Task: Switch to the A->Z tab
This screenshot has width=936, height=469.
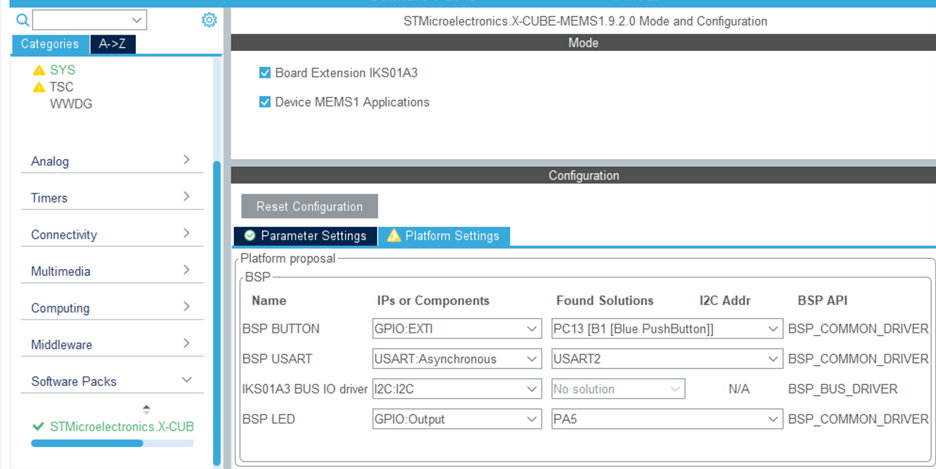Action: click(x=112, y=44)
